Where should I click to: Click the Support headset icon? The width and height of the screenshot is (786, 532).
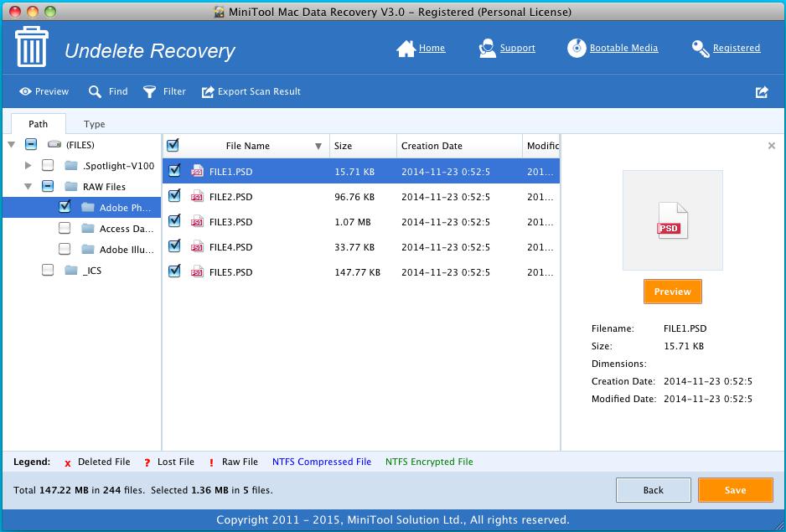tap(487, 49)
